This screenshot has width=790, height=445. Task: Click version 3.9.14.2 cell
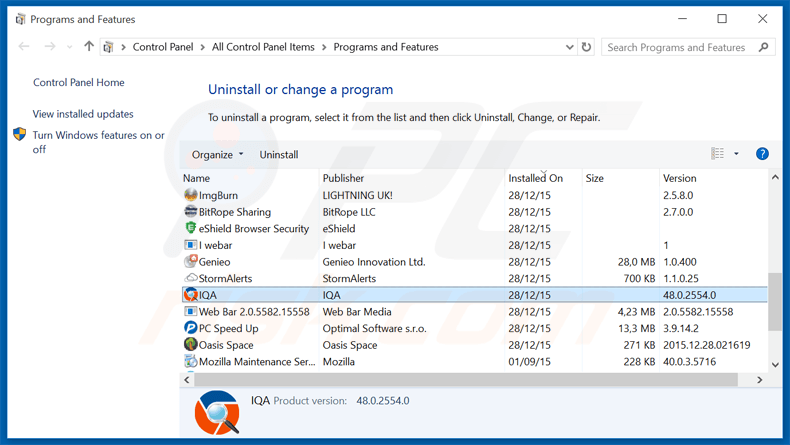tap(681, 328)
